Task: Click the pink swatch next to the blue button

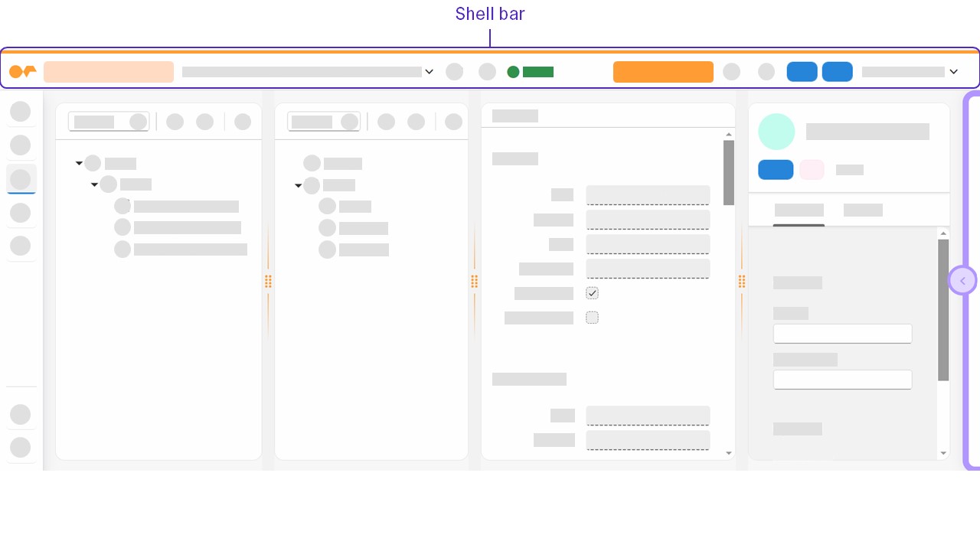Action: (x=812, y=169)
